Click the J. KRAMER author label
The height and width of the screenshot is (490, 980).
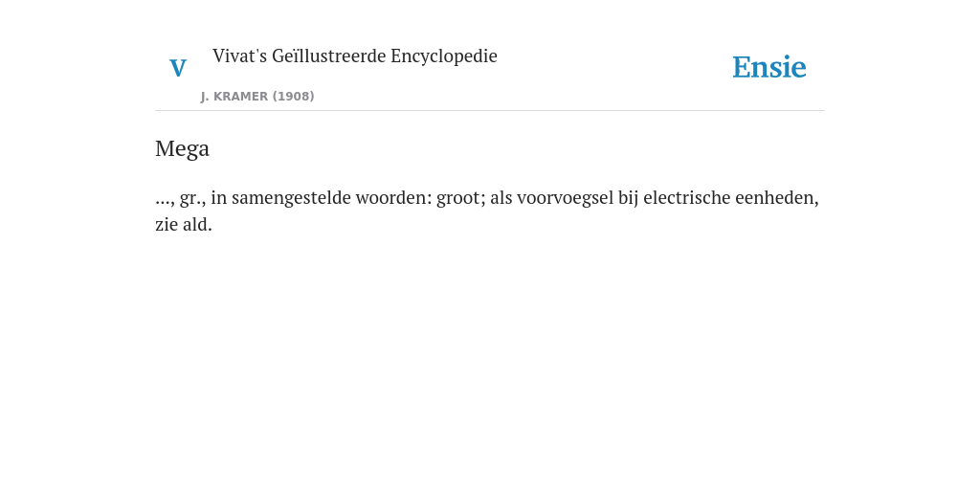tap(234, 97)
